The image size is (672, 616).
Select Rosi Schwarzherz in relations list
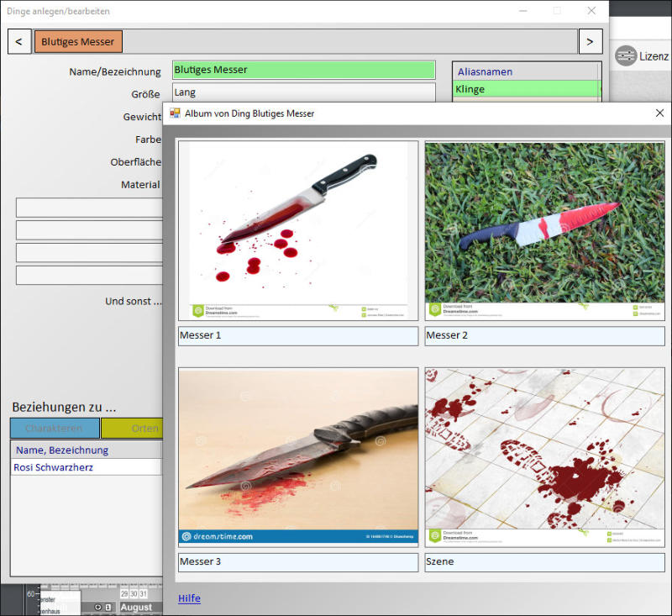tap(84, 467)
